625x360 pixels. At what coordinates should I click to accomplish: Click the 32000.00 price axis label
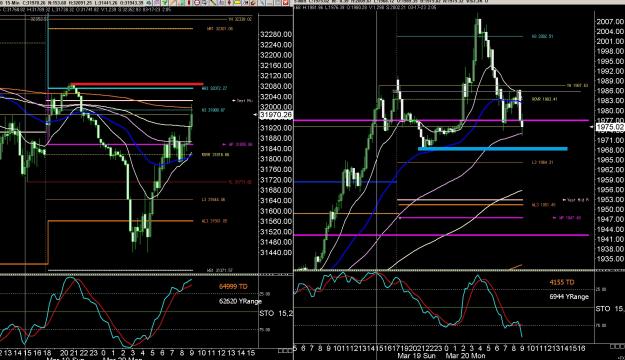pyautogui.click(x=276, y=107)
